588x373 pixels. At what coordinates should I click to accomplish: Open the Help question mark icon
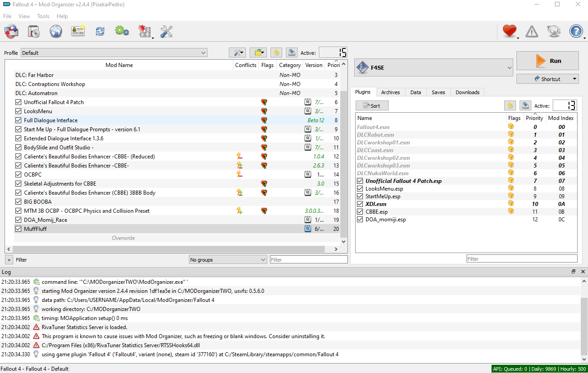coord(576,31)
